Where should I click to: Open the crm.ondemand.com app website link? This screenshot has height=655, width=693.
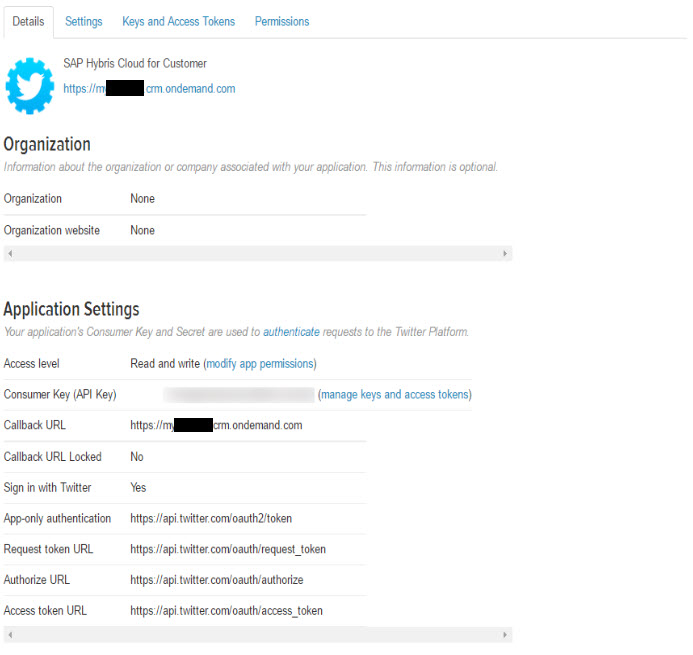(149, 88)
